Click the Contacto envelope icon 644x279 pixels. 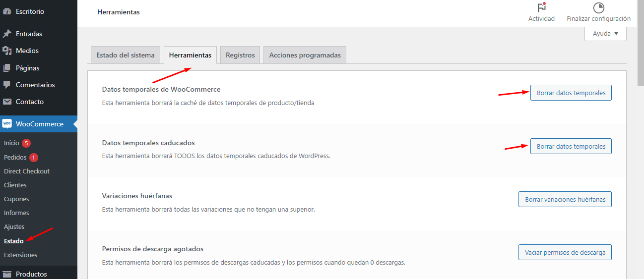pyautogui.click(x=7, y=102)
